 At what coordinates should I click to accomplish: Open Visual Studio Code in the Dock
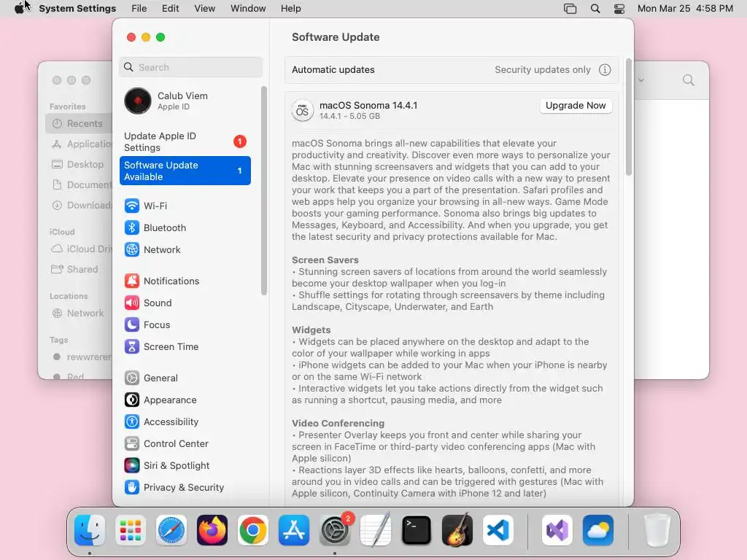click(498, 530)
